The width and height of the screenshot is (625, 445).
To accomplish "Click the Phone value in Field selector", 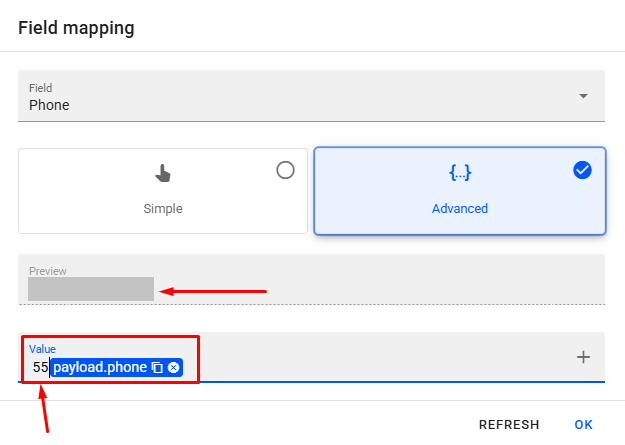I will 49,105.
